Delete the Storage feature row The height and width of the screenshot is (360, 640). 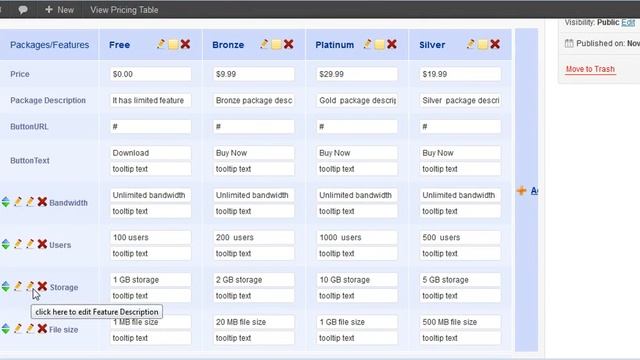tap(42, 287)
